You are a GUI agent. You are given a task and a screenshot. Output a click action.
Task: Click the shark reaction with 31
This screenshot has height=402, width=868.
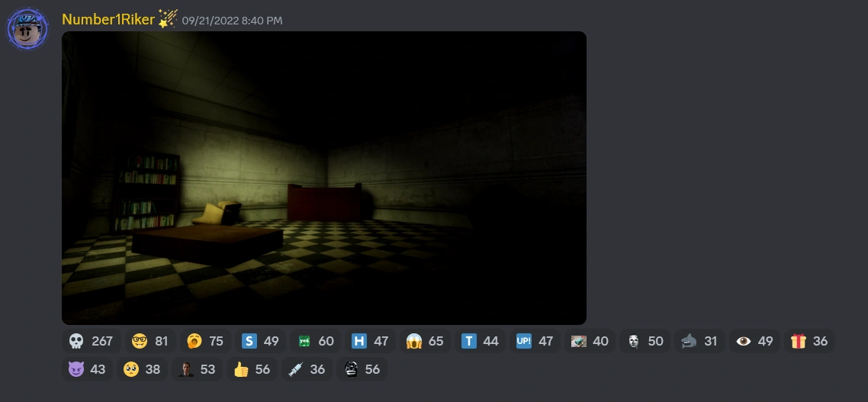coord(699,341)
